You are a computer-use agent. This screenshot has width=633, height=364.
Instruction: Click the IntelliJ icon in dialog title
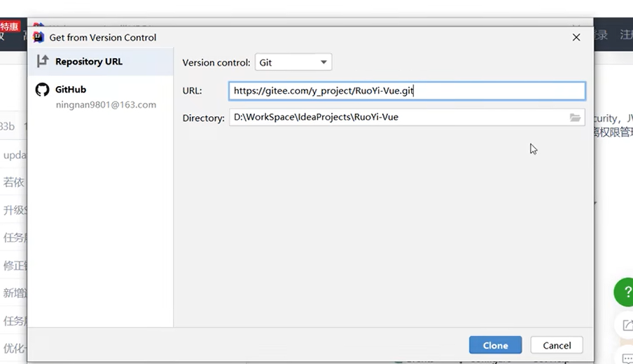[39, 37]
